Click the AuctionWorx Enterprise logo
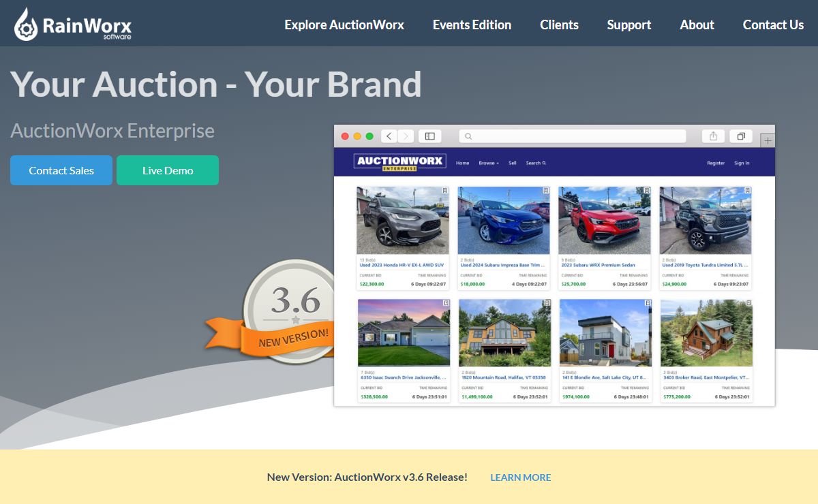 [400, 162]
